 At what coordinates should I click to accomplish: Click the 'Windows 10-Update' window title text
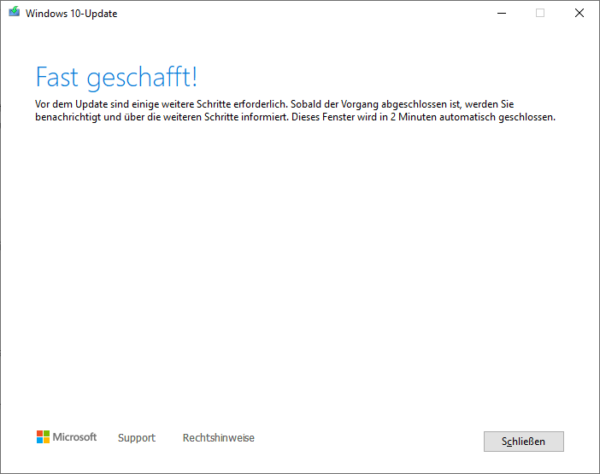[72, 13]
